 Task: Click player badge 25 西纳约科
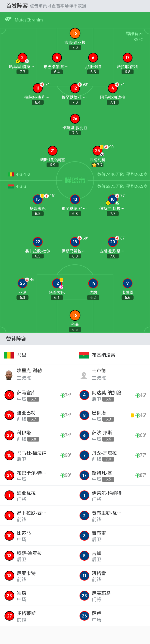coord(97,151)
